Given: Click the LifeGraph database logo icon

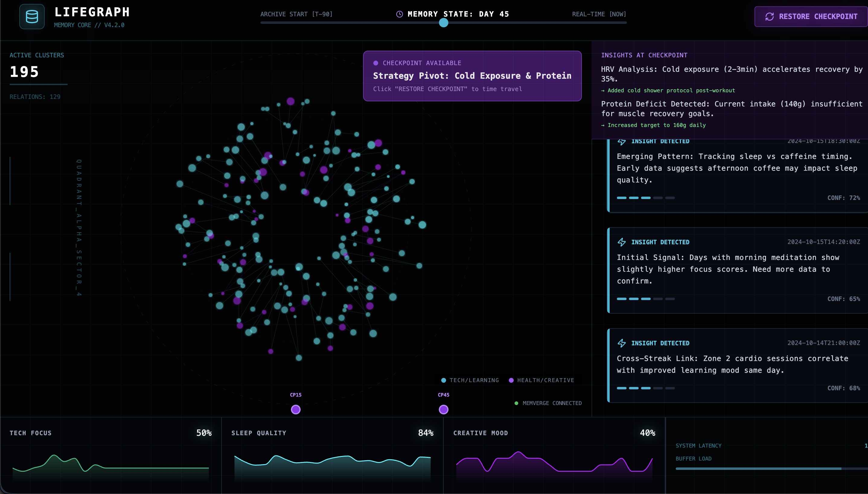Looking at the screenshot, I should pyautogui.click(x=32, y=17).
